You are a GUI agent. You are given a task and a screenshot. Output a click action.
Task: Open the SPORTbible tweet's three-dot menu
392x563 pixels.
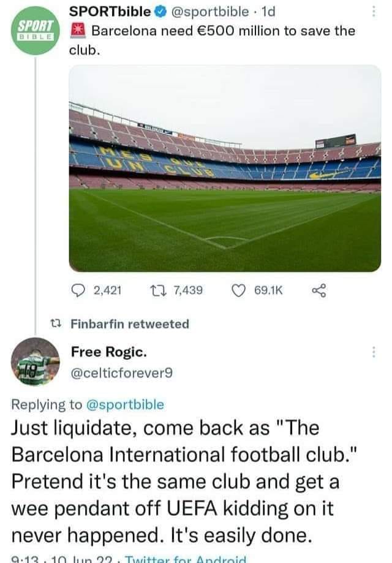point(374,12)
